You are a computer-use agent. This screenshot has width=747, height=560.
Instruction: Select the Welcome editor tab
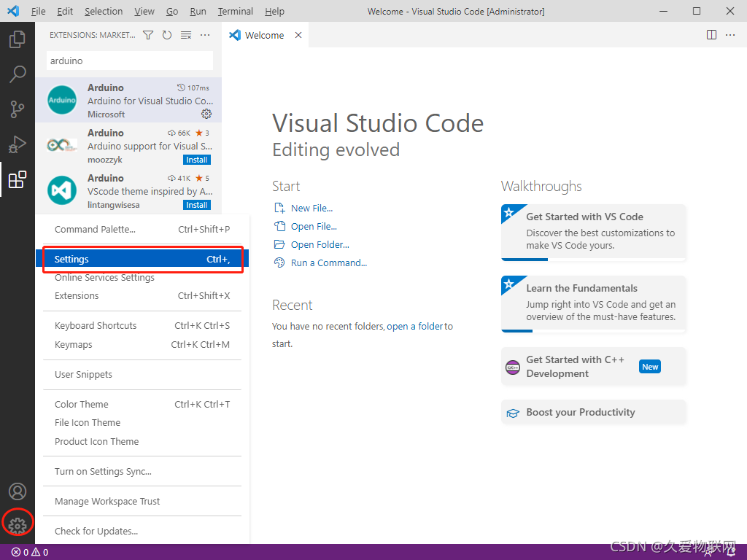264,35
